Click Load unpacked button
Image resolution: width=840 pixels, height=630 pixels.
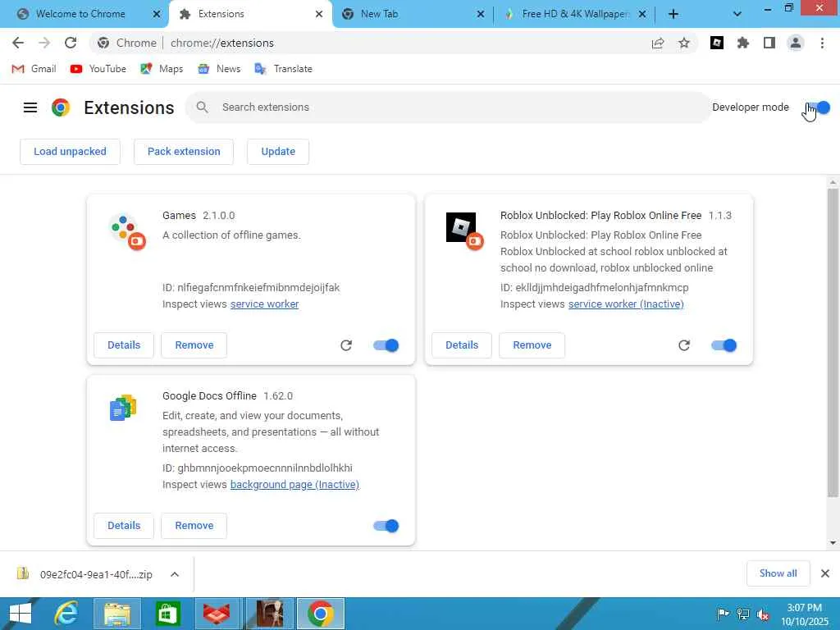click(71, 152)
